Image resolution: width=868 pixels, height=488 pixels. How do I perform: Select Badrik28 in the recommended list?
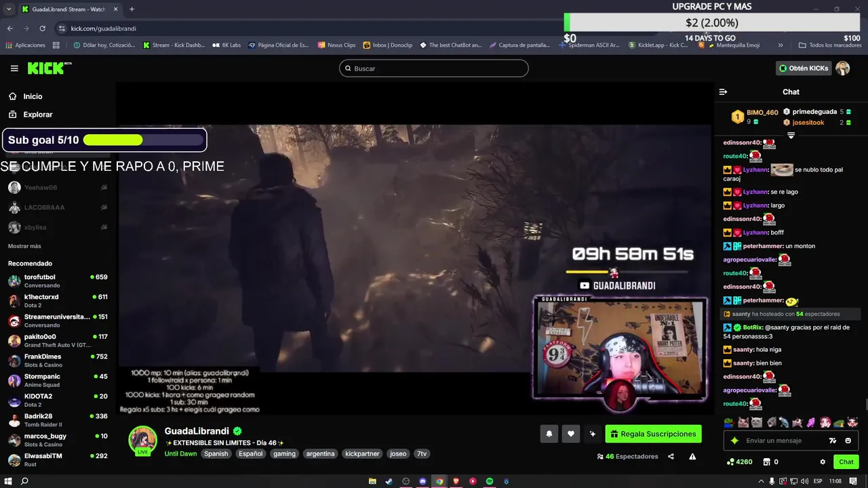(x=58, y=420)
